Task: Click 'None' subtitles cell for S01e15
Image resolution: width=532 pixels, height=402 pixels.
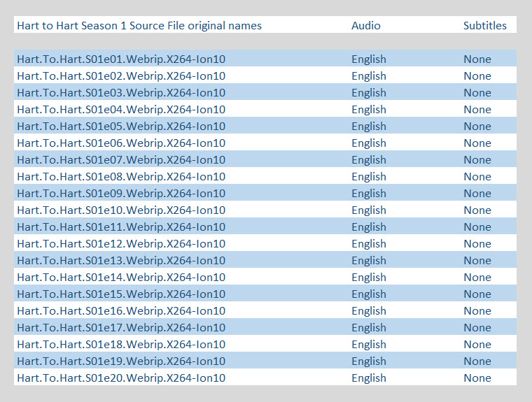Action: click(477, 294)
